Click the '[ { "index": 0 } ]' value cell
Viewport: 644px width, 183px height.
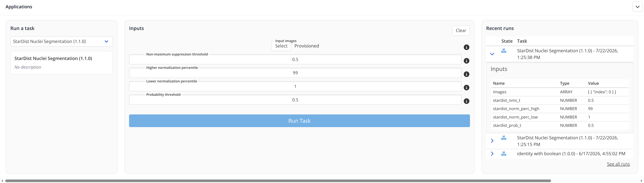tap(602, 92)
